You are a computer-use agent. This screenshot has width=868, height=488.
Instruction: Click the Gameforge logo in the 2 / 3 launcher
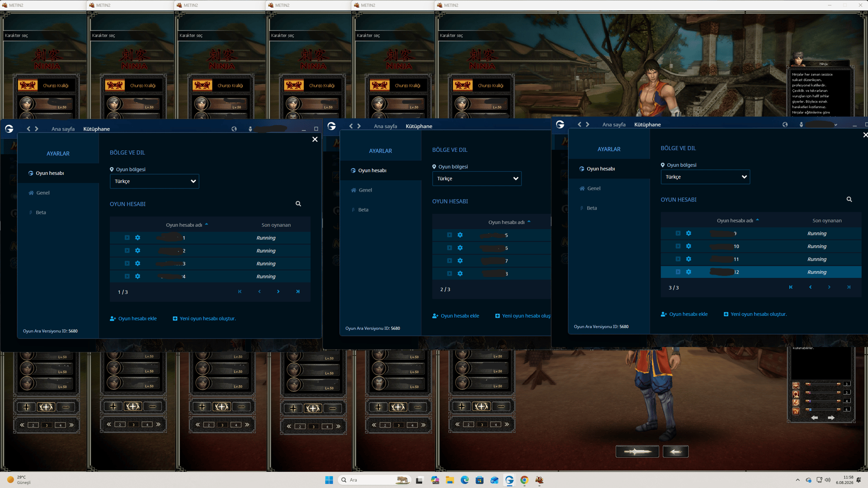pos(331,126)
